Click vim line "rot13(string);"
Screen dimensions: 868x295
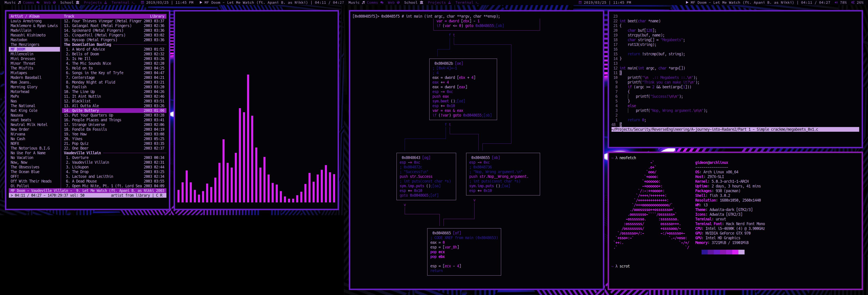coord(642,44)
